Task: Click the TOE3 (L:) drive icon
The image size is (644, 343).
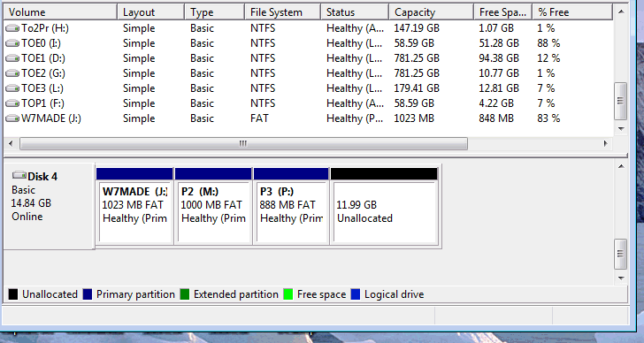Action: [12, 88]
